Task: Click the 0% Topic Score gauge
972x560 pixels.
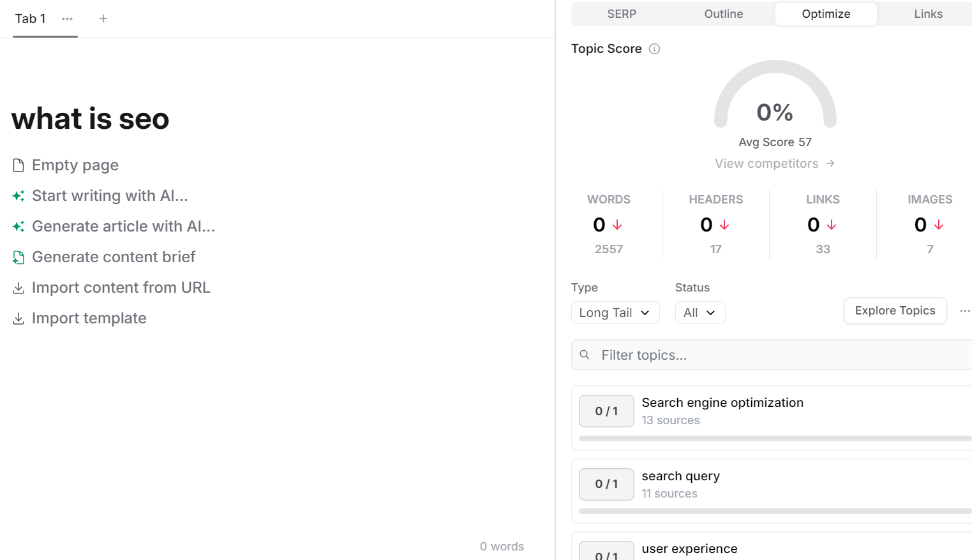Action: coord(775,94)
